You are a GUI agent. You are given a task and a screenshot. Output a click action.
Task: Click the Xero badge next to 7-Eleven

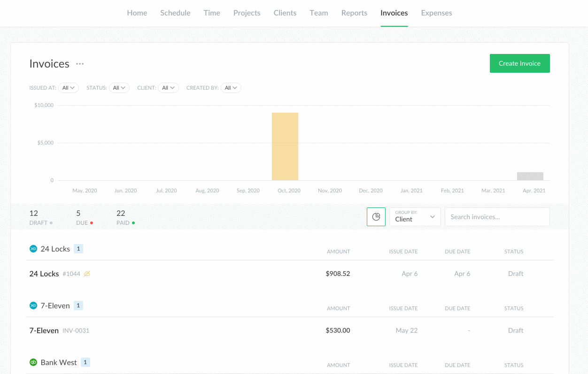[33, 305]
